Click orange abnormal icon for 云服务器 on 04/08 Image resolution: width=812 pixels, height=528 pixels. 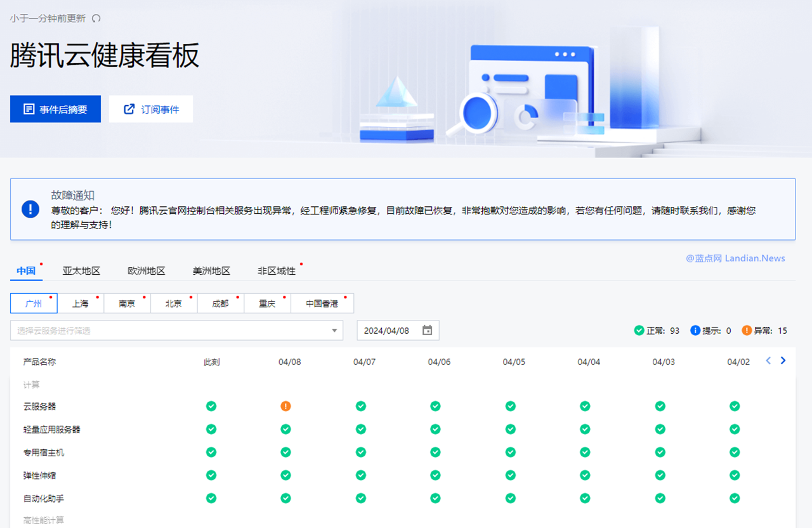click(x=285, y=406)
